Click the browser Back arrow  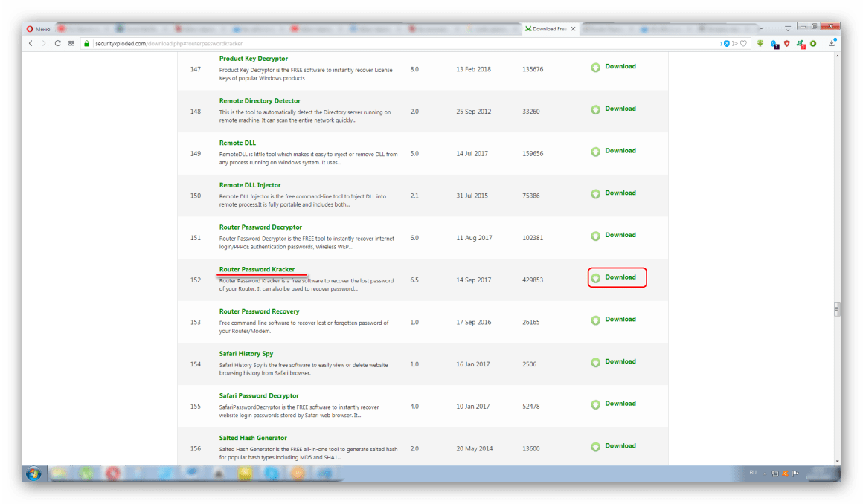(x=31, y=43)
